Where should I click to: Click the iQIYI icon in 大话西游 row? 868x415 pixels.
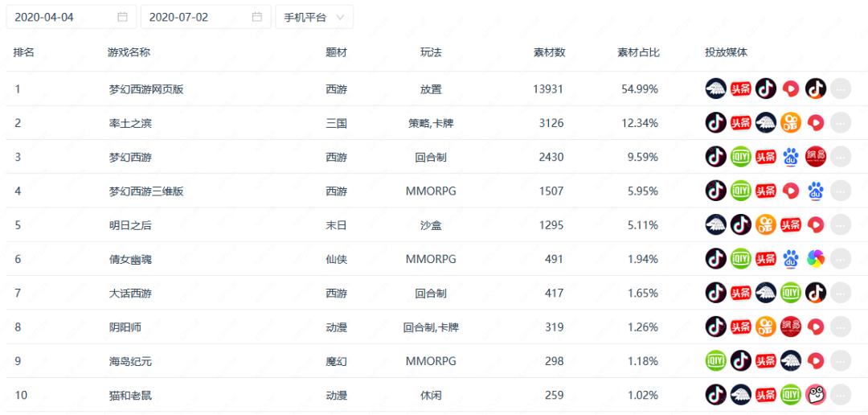click(x=792, y=293)
